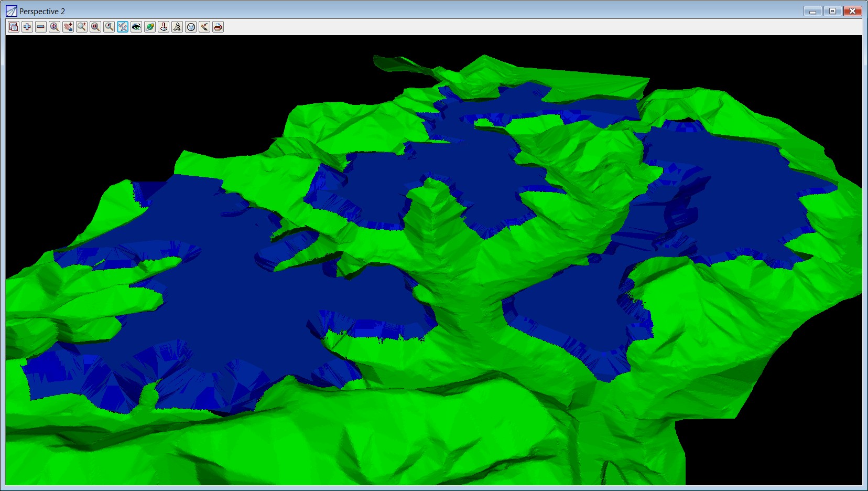This screenshot has width=868, height=491.
Task: Click the zoom window magnifier icon
Action: click(95, 27)
